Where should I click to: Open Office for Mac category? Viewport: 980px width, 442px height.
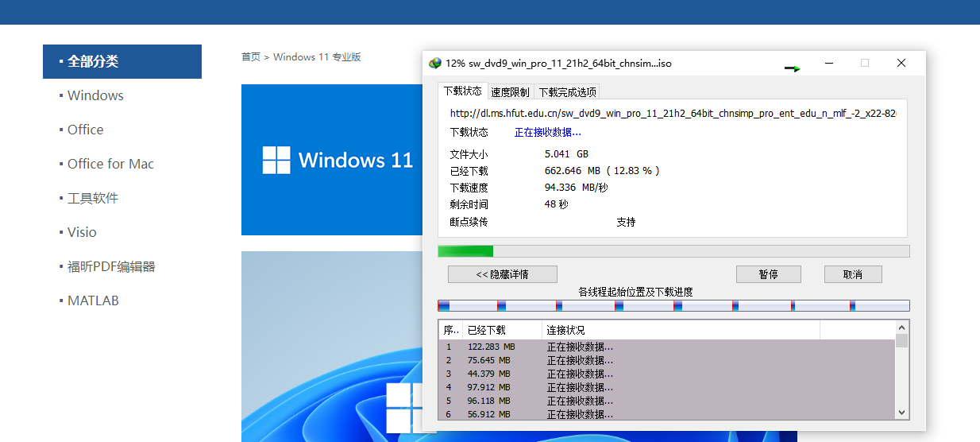pos(110,164)
